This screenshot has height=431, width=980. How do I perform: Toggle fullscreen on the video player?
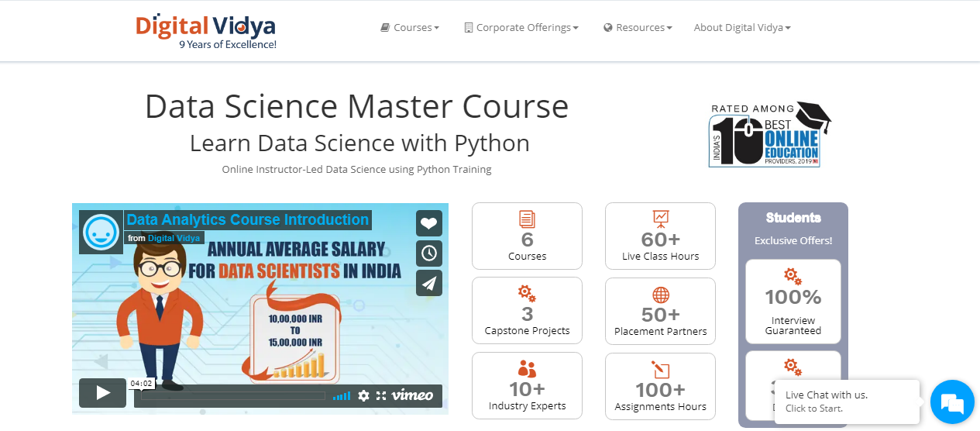click(380, 395)
